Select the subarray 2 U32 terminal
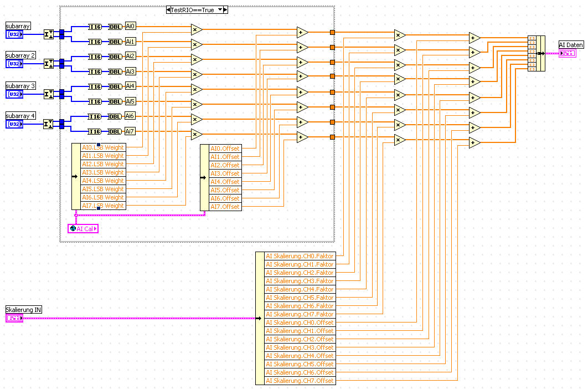 (14, 64)
